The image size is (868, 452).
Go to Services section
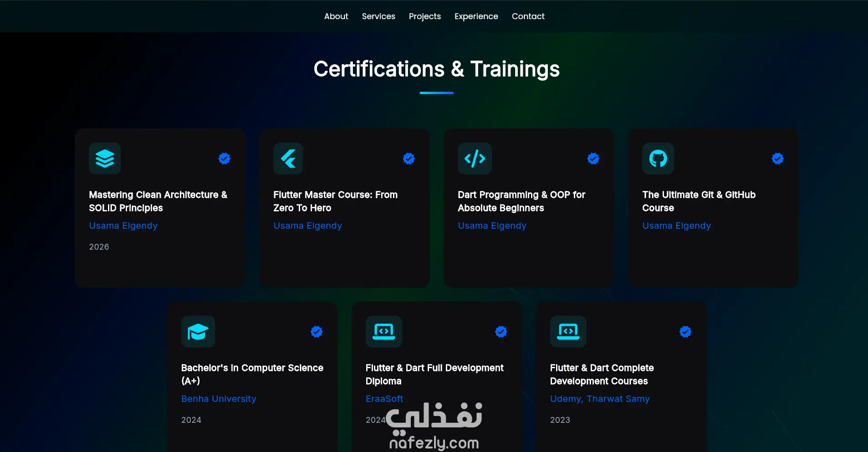(378, 16)
